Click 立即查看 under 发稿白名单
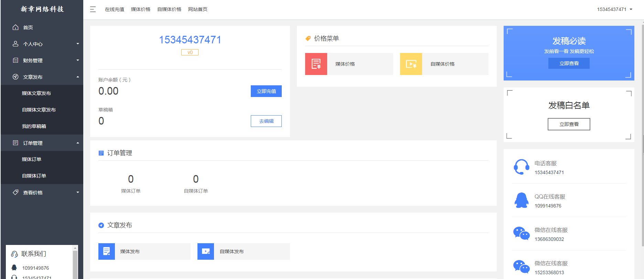The width and height of the screenshot is (644, 279). click(569, 124)
